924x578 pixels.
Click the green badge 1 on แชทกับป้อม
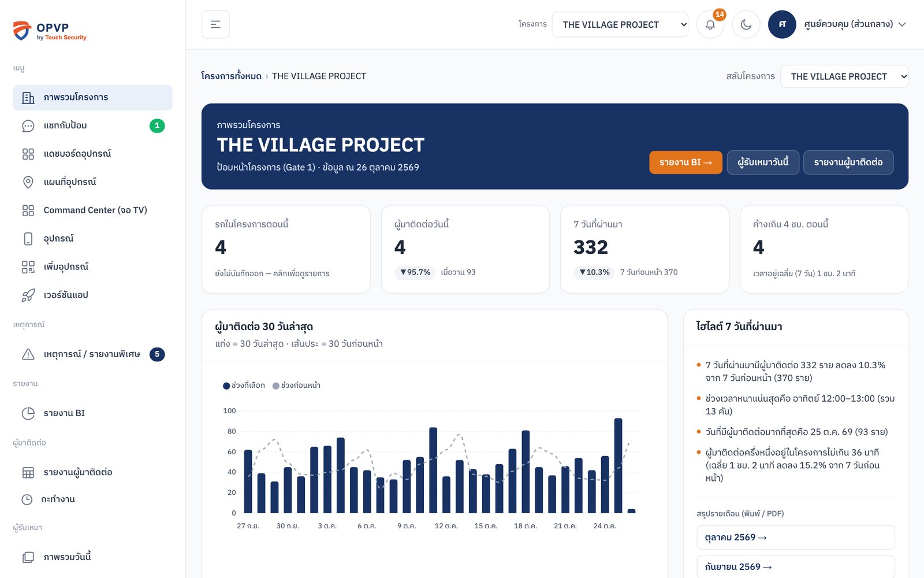[x=157, y=125]
